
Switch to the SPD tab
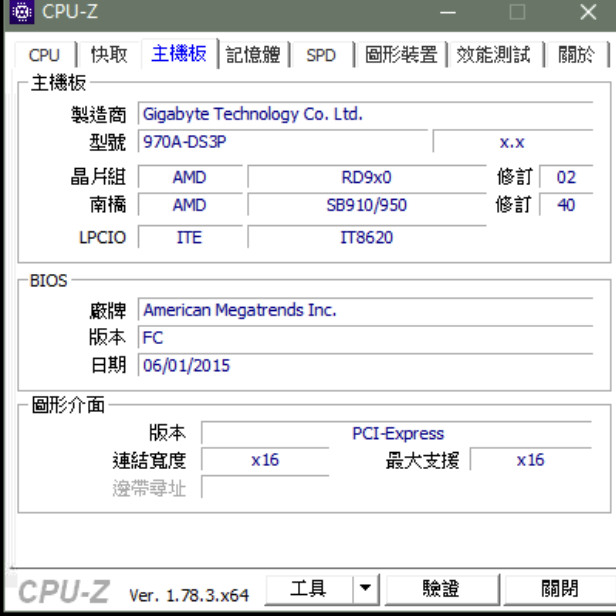point(321,55)
